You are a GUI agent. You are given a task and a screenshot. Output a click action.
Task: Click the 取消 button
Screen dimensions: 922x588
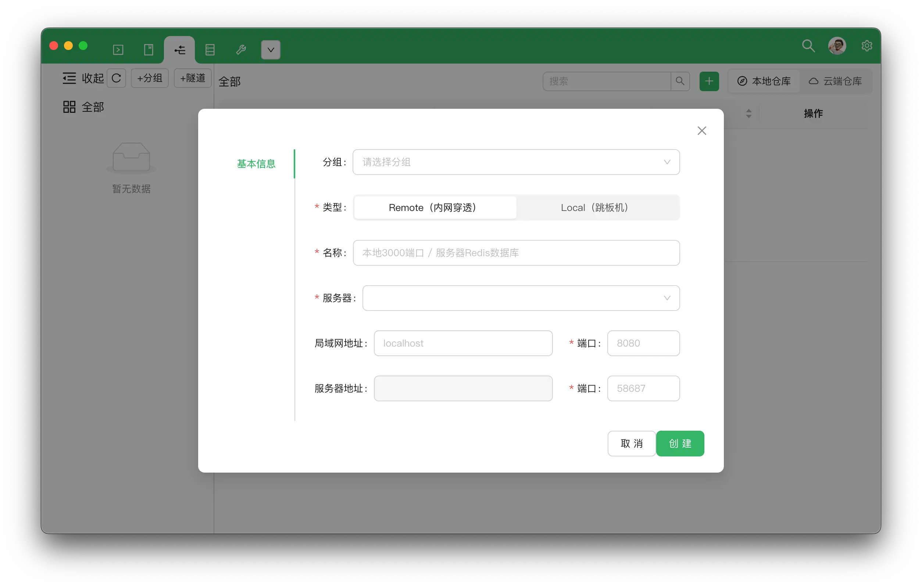tap(631, 443)
